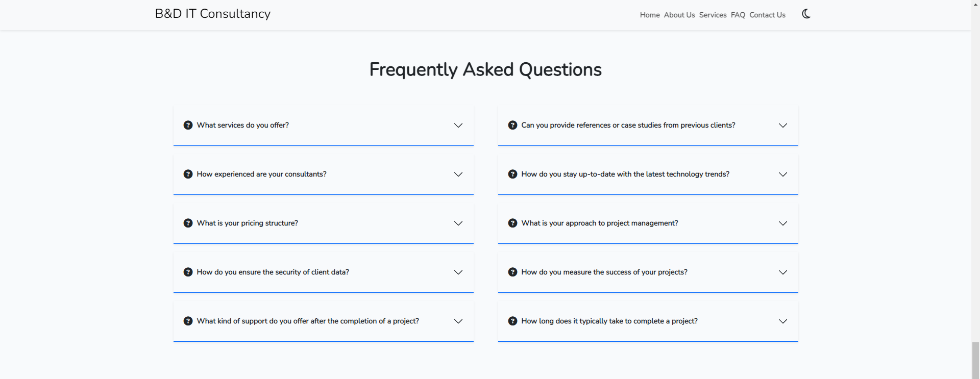Toggle dark mode with the moon icon
This screenshot has width=980, height=379.
click(x=806, y=14)
